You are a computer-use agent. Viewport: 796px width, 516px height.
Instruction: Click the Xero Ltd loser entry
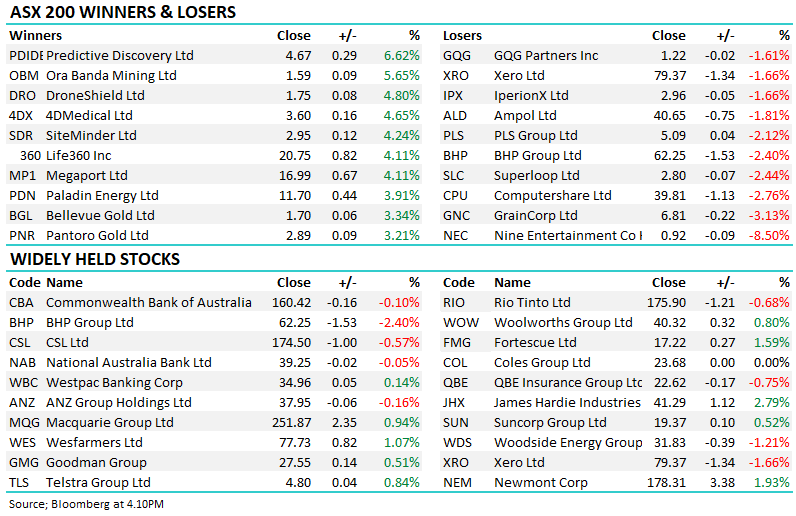pyautogui.click(x=616, y=76)
